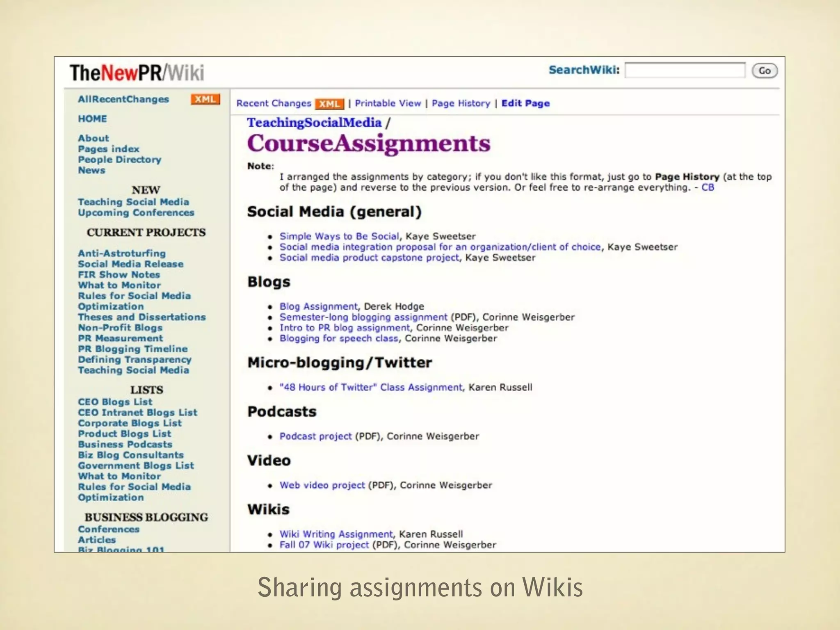Open CEO Intranet Blogs List link
Viewport: 840px width, 630px height.
pyautogui.click(x=137, y=413)
